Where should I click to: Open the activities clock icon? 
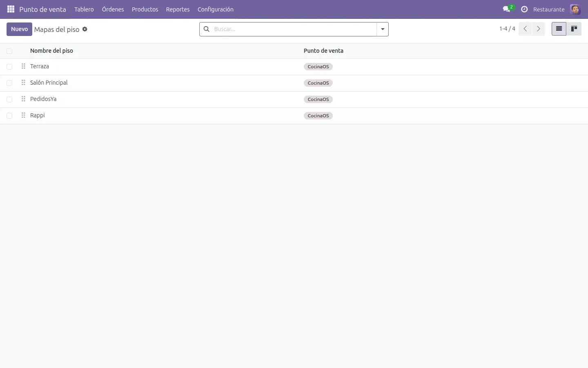click(x=524, y=9)
